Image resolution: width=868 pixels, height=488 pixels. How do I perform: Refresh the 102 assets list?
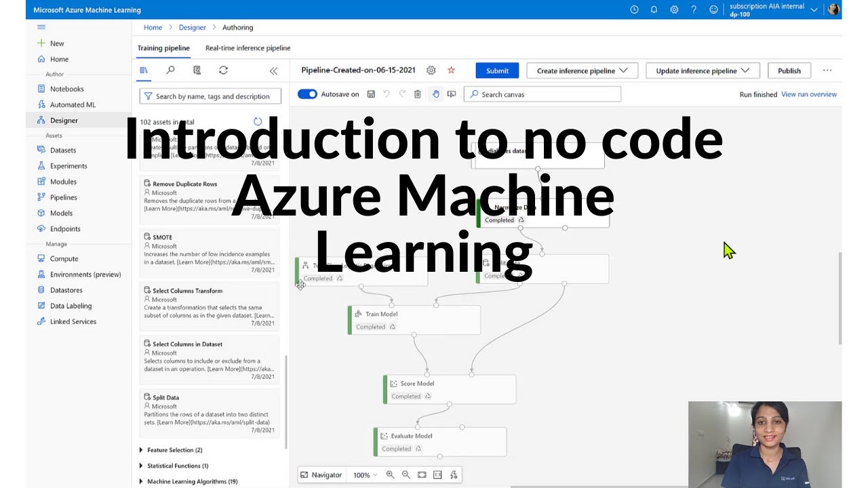[258, 121]
